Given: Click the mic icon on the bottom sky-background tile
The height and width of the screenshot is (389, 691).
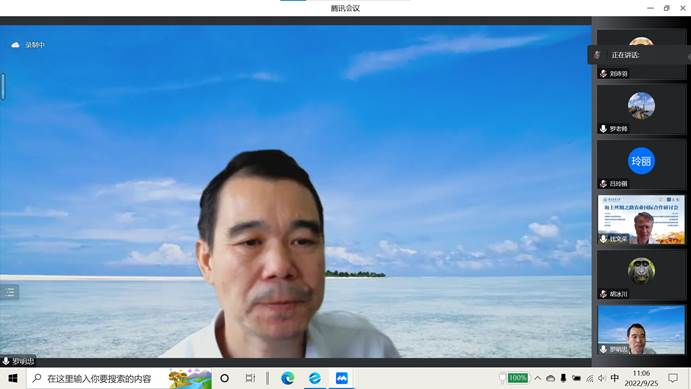Looking at the screenshot, I should tap(603, 349).
